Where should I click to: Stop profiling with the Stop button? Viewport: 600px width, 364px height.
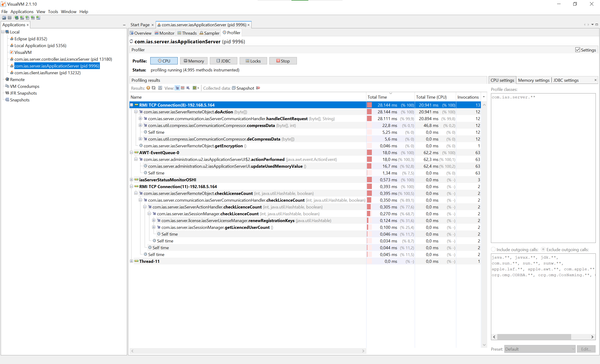(x=283, y=61)
